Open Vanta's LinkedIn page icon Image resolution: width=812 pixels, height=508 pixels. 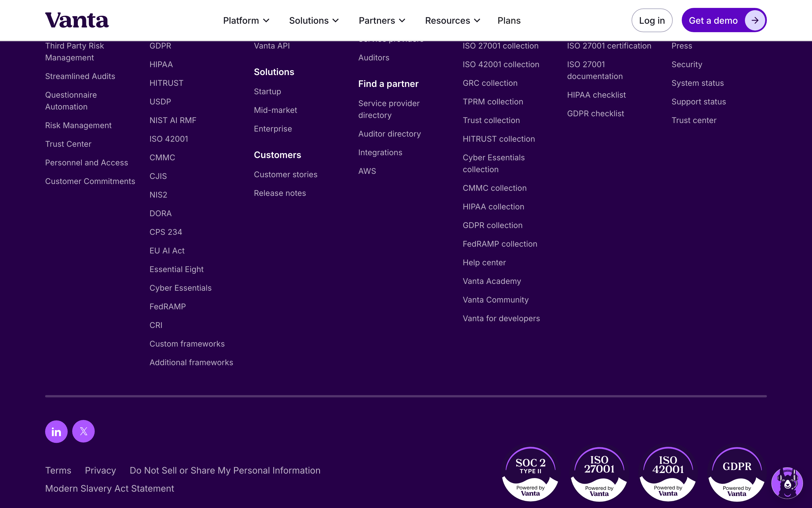(56, 432)
